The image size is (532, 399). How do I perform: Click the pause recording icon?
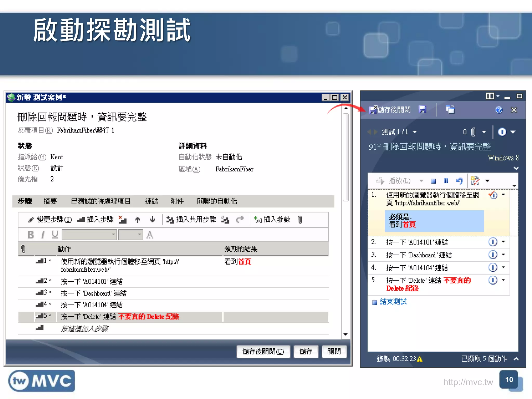(x=446, y=181)
